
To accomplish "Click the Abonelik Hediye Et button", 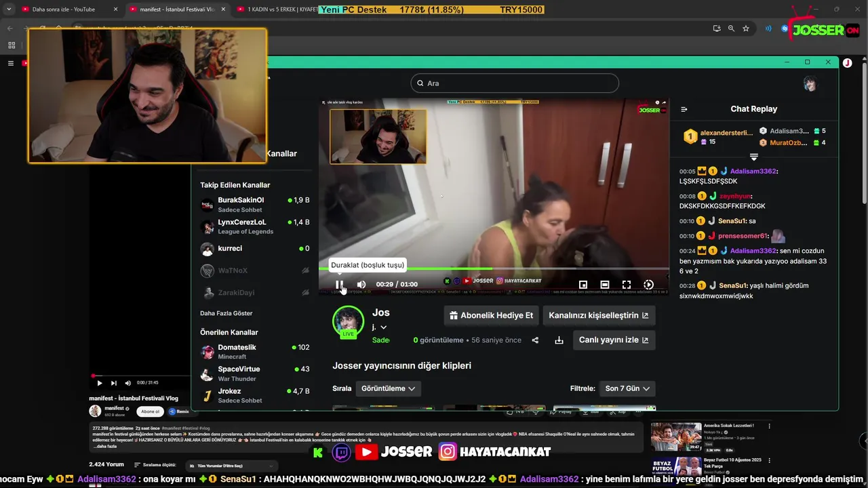I will point(492,315).
